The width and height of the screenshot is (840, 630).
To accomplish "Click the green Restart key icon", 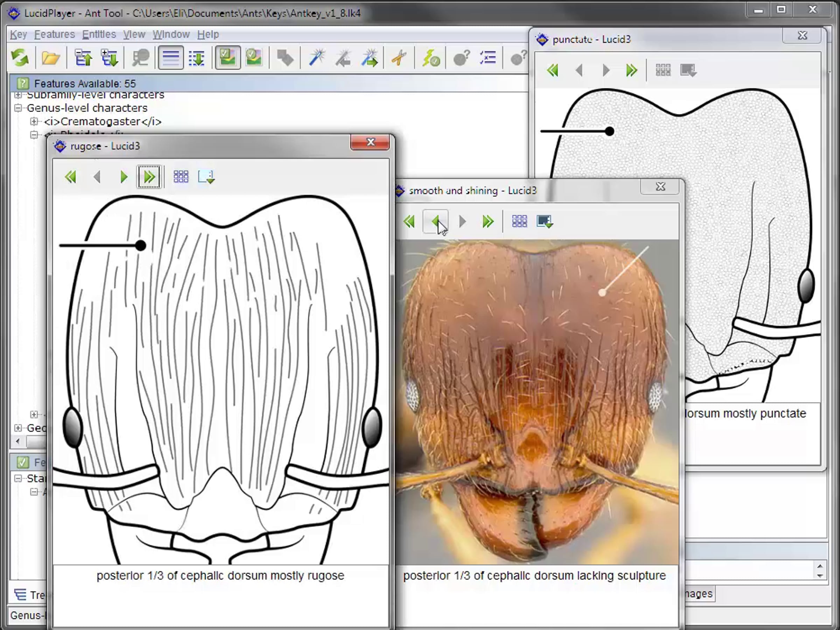I will (20, 58).
